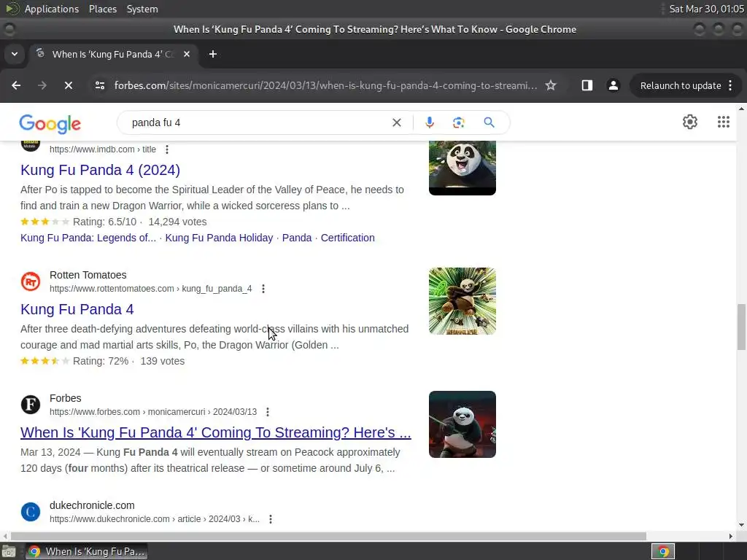The image size is (747, 560).
Task: Open Kung Fu Panda 4 (2024) IMDb link
Action: (100, 170)
